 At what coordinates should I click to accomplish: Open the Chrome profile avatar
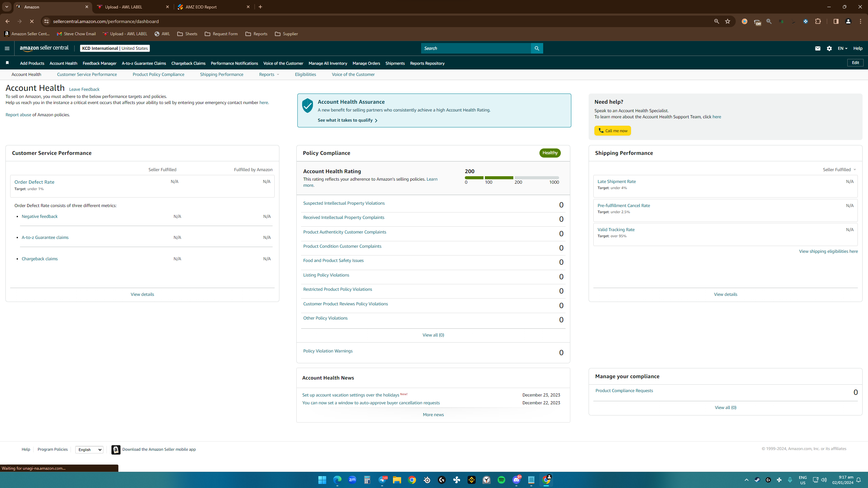click(848, 21)
